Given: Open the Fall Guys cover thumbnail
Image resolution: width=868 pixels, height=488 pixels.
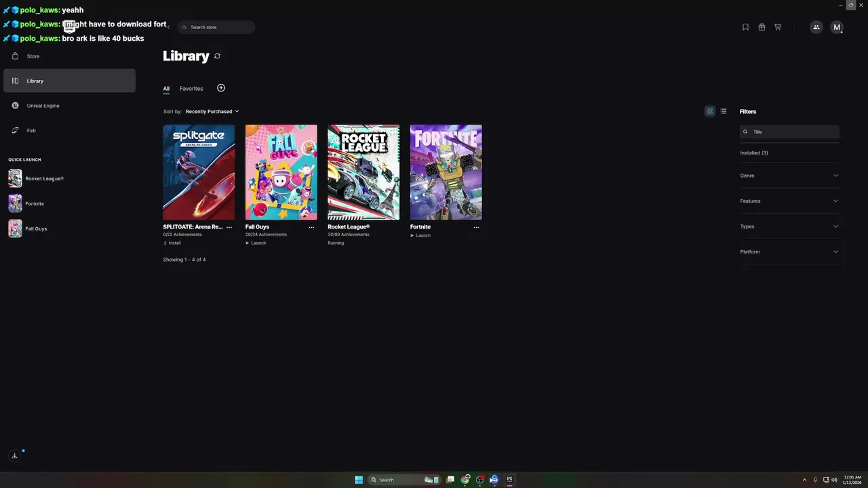Looking at the screenshot, I should click(281, 172).
